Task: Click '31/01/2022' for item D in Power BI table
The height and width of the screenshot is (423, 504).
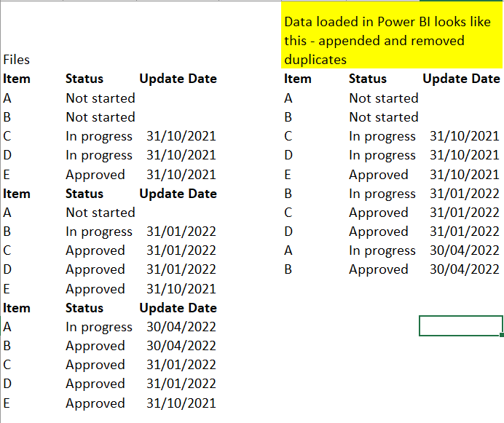Action: coord(465,232)
